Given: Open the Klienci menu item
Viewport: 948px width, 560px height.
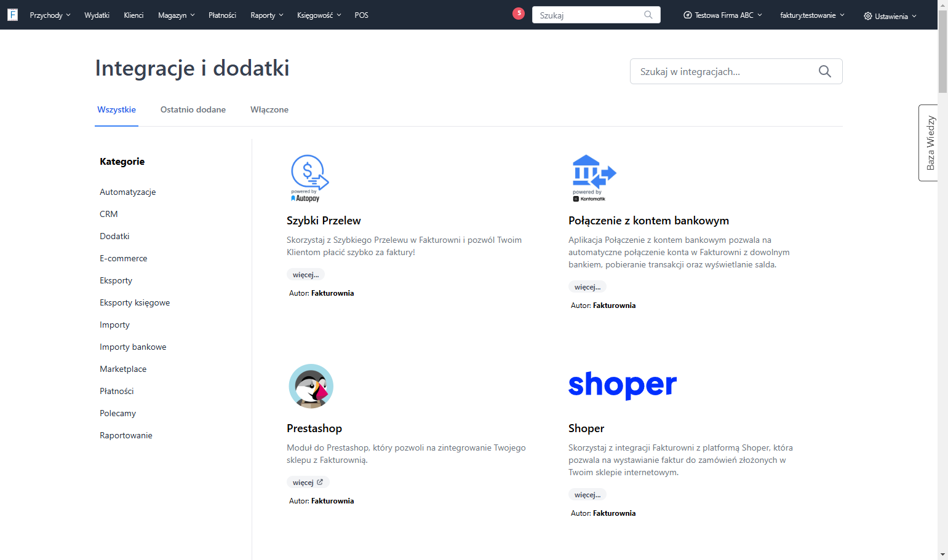Looking at the screenshot, I should [133, 15].
